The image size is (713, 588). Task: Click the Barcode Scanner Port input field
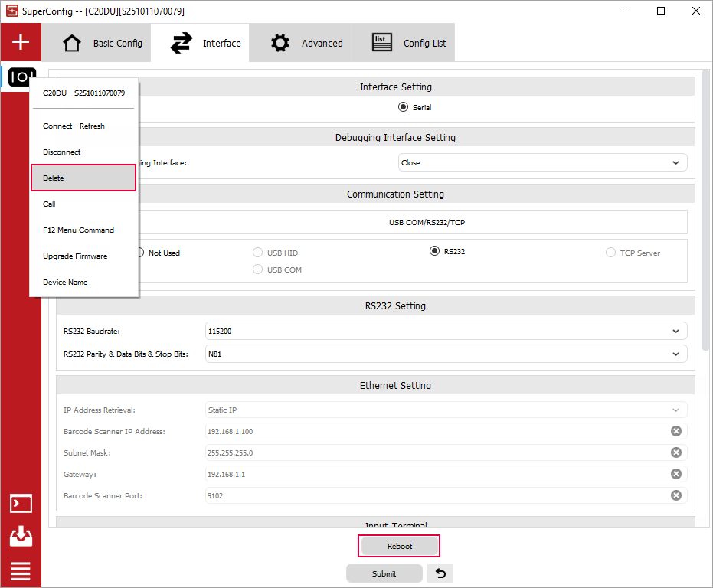pos(437,495)
